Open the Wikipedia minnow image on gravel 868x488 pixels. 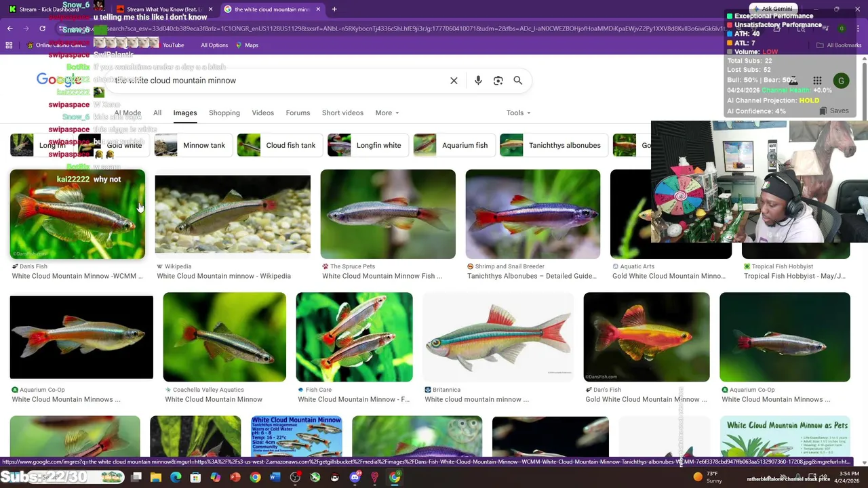click(x=233, y=214)
